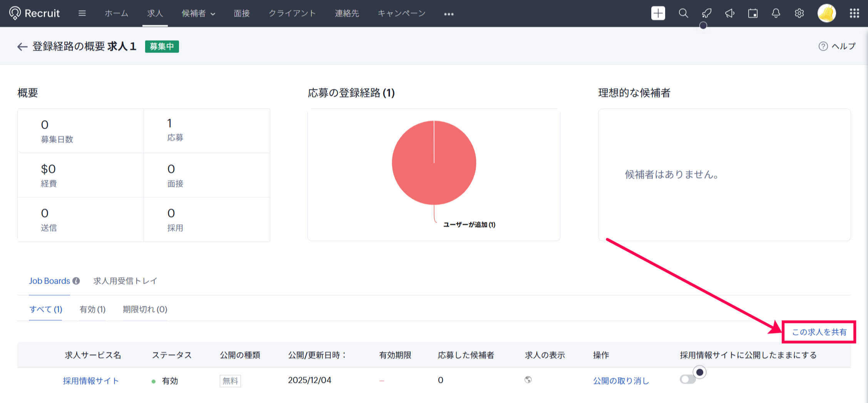868x403 pixels.
Task: Open the notifications bell icon
Action: [776, 13]
